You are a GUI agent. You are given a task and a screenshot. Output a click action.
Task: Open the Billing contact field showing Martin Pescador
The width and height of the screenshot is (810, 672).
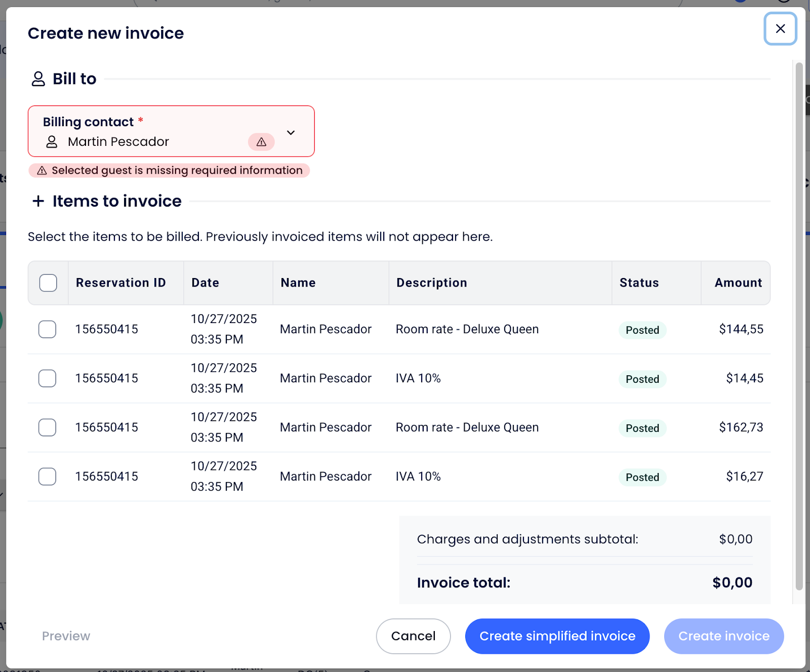[152, 132]
